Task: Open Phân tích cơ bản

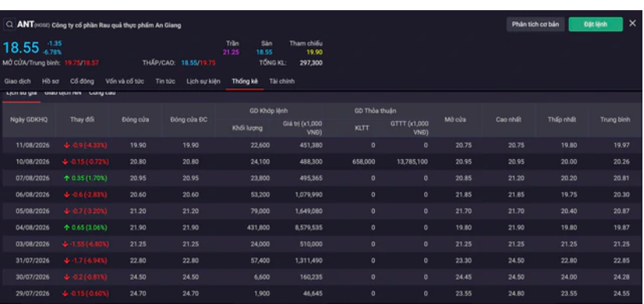Action: pos(535,24)
